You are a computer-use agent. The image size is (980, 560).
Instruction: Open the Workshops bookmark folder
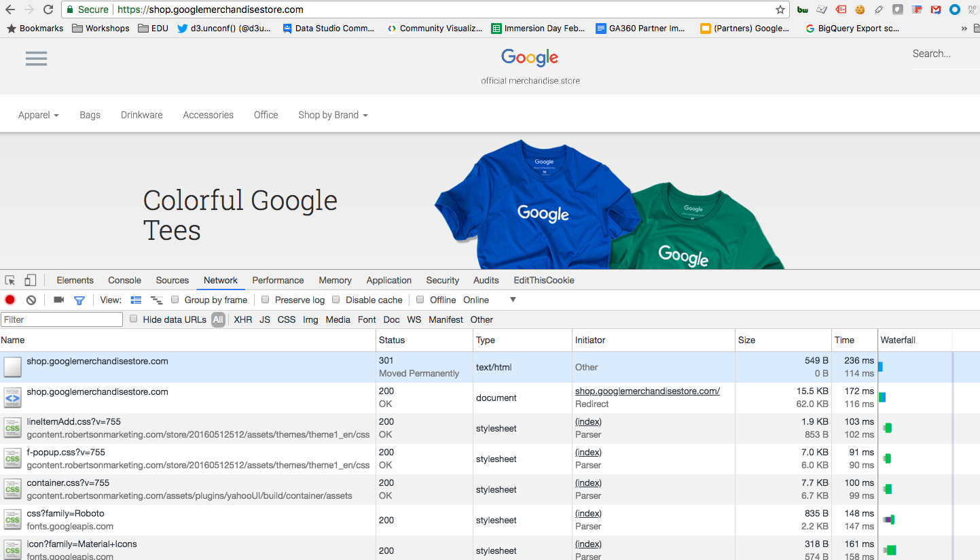click(101, 29)
